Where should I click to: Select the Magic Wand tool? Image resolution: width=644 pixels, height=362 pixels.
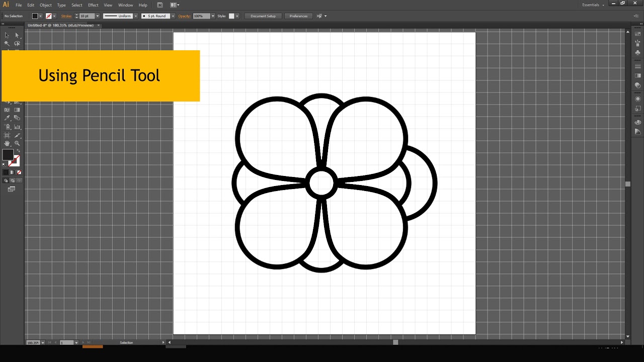click(x=7, y=44)
